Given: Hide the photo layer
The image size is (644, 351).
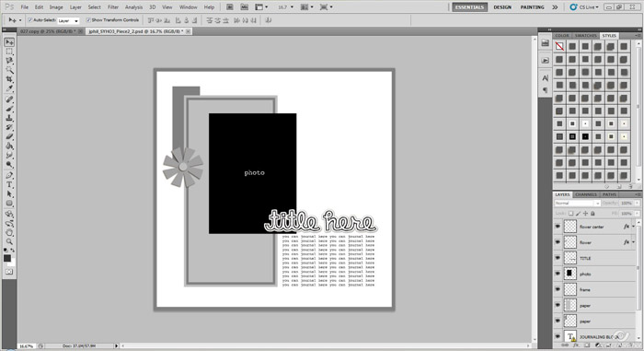Looking at the screenshot, I should pyautogui.click(x=558, y=274).
